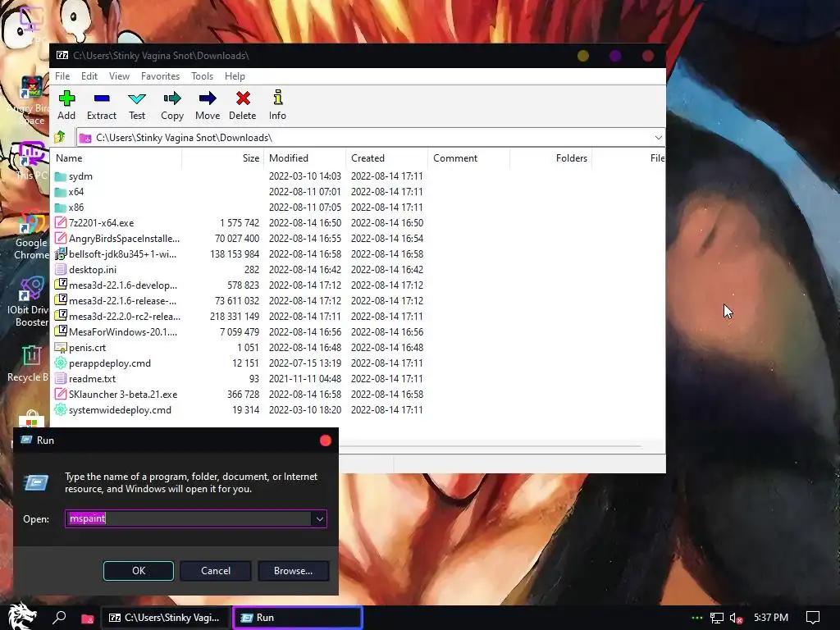
Task: Sort by the Name column header
Action: tap(116, 158)
